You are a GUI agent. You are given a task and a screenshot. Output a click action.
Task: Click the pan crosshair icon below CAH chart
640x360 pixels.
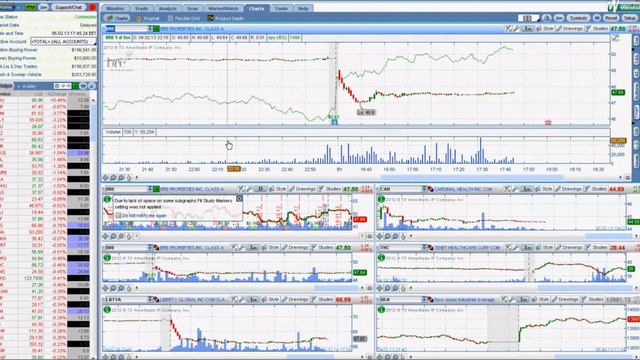pyautogui.click(x=380, y=236)
